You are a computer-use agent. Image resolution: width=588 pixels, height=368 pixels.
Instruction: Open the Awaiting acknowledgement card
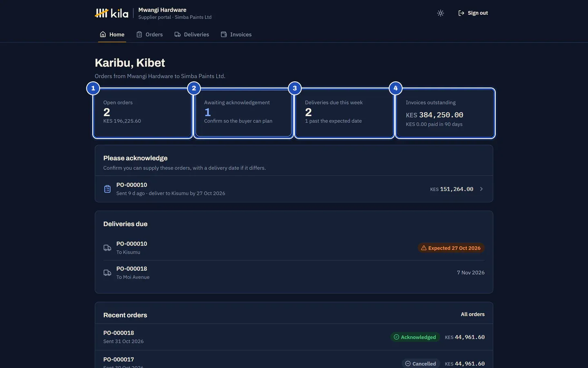[x=243, y=113]
